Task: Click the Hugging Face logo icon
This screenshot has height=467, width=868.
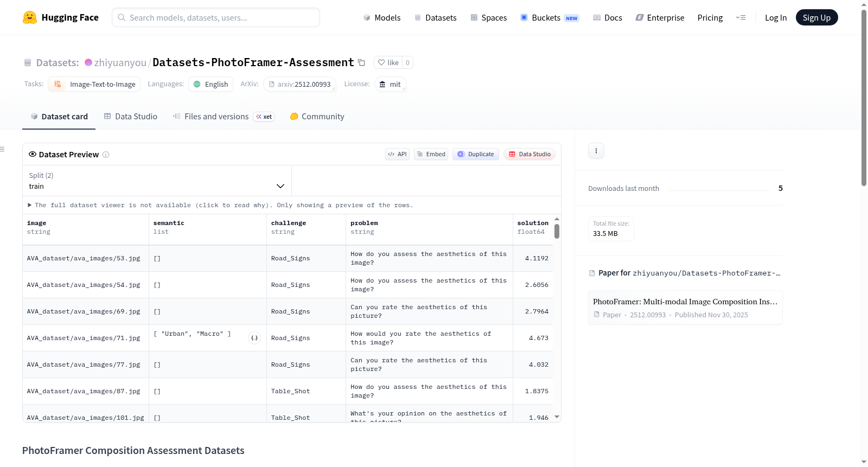Action: (30, 17)
